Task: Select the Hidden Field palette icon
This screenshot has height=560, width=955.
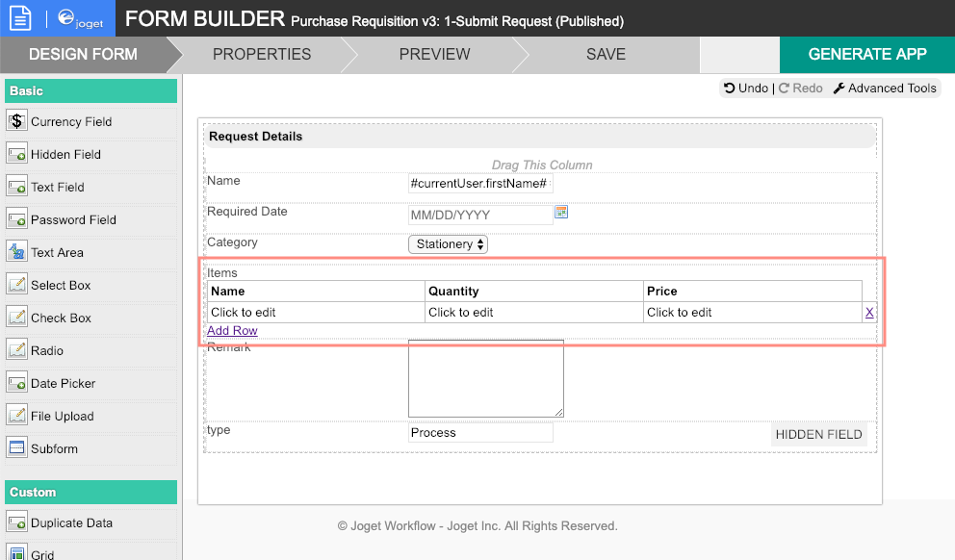Action: [16, 154]
